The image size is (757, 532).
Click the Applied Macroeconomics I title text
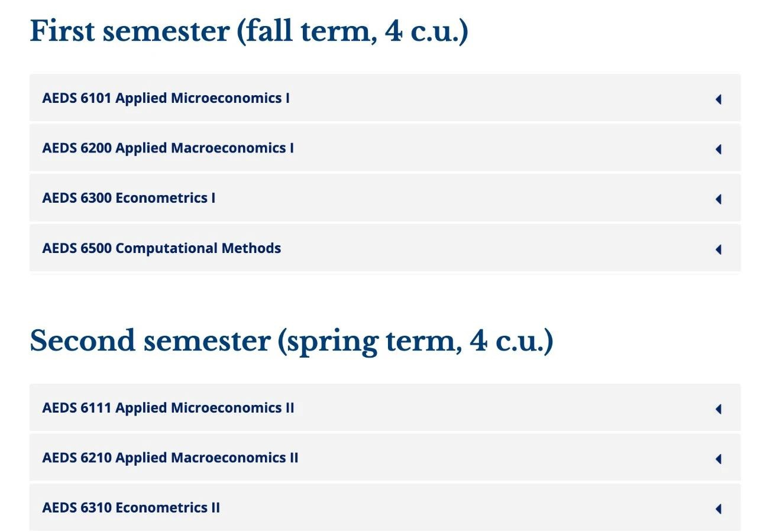[x=205, y=148]
